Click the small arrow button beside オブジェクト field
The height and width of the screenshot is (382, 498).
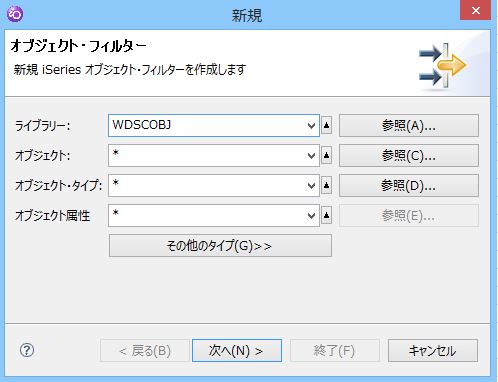tap(327, 155)
